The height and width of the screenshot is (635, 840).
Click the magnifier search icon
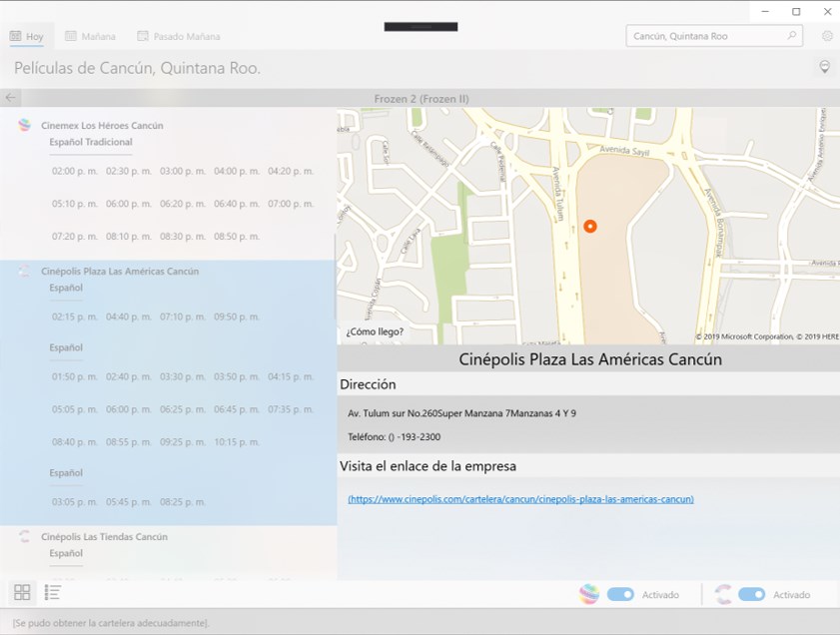792,36
